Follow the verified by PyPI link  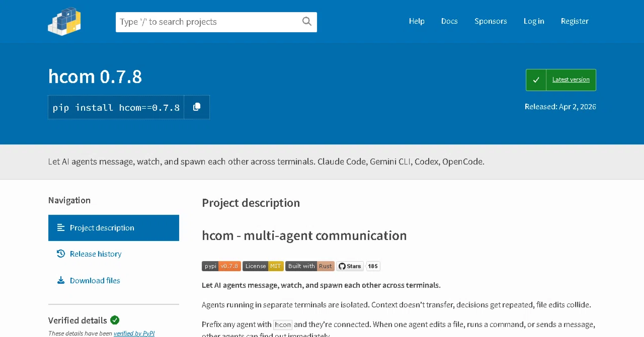coord(134,333)
